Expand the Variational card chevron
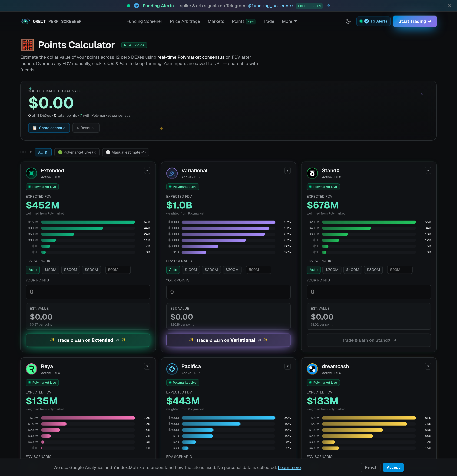The image size is (457, 476). pyautogui.click(x=288, y=170)
